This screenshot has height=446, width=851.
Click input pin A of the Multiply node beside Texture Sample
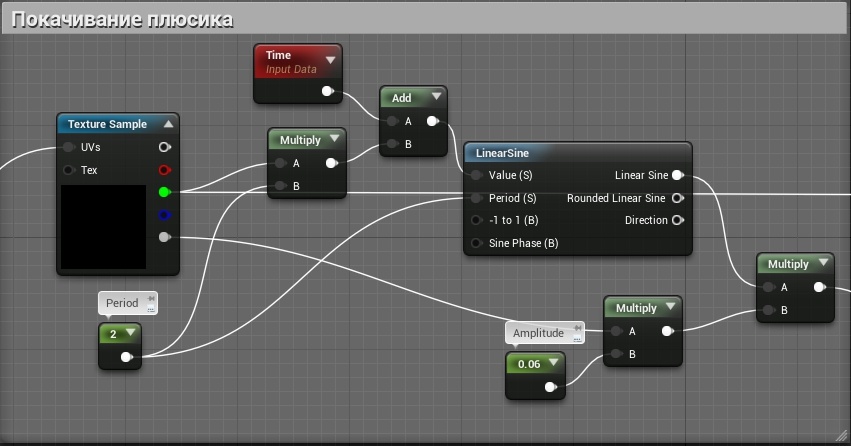tap(281, 163)
